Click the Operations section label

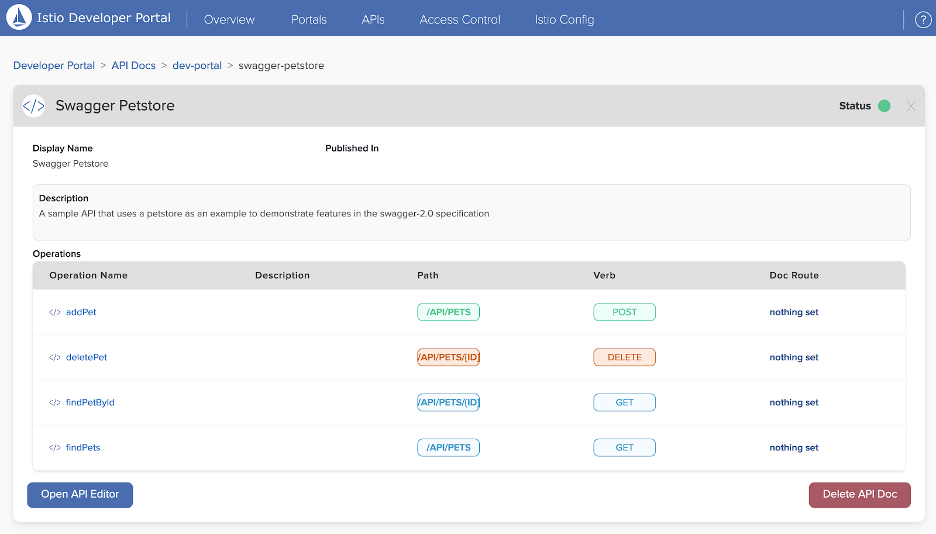(x=56, y=254)
